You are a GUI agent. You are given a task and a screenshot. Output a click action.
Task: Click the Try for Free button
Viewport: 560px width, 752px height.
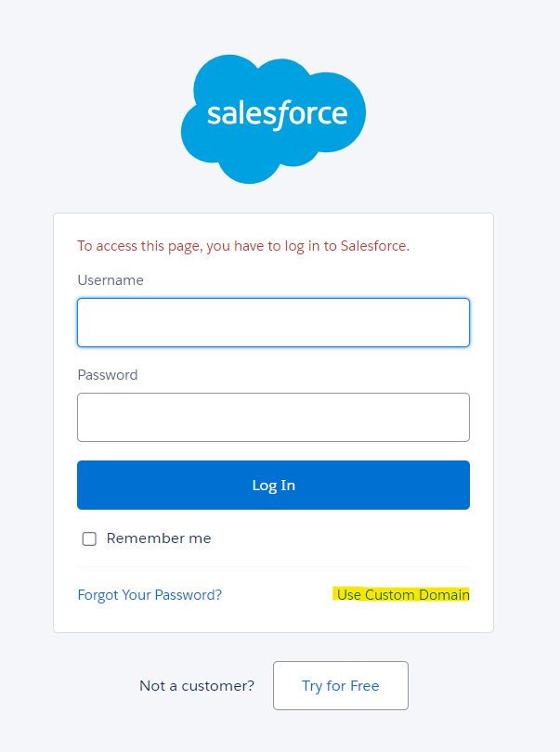pyautogui.click(x=340, y=686)
